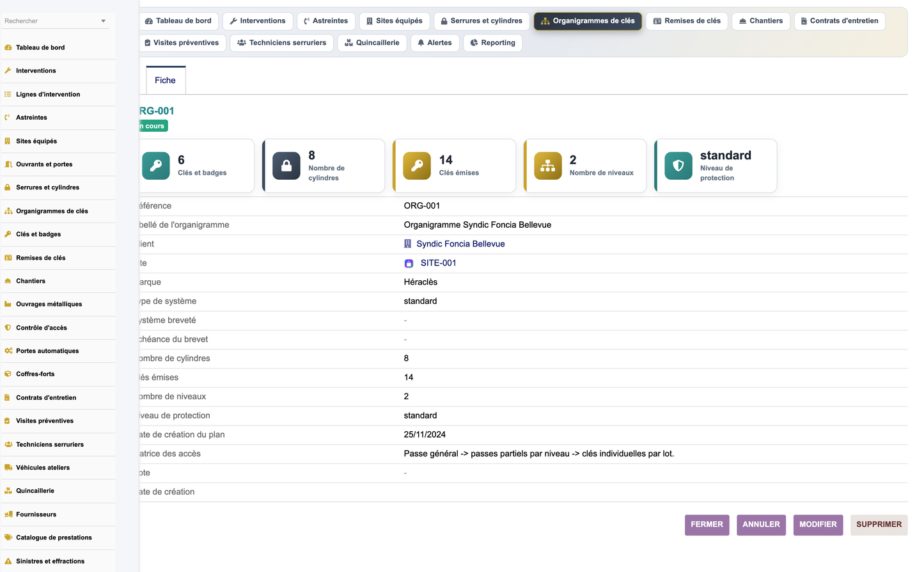The width and height of the screenshot is (924, 572).
Task: Click the FERMER button
Action: [707, 525]
